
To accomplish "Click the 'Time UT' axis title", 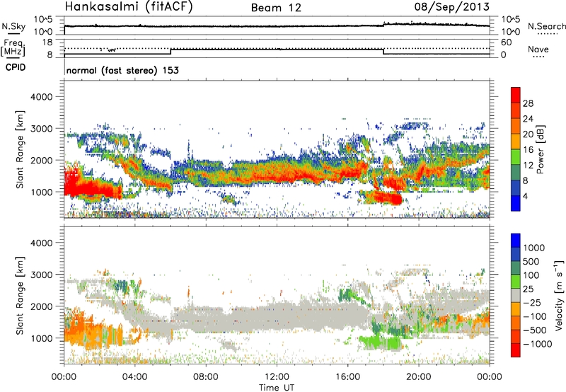I will (277, 388).
